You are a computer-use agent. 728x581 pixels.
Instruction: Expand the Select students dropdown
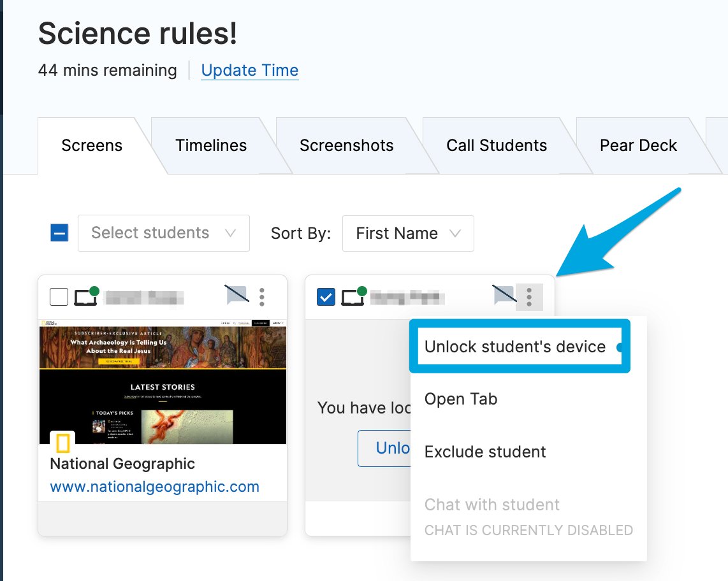click(x=163, y=233)
